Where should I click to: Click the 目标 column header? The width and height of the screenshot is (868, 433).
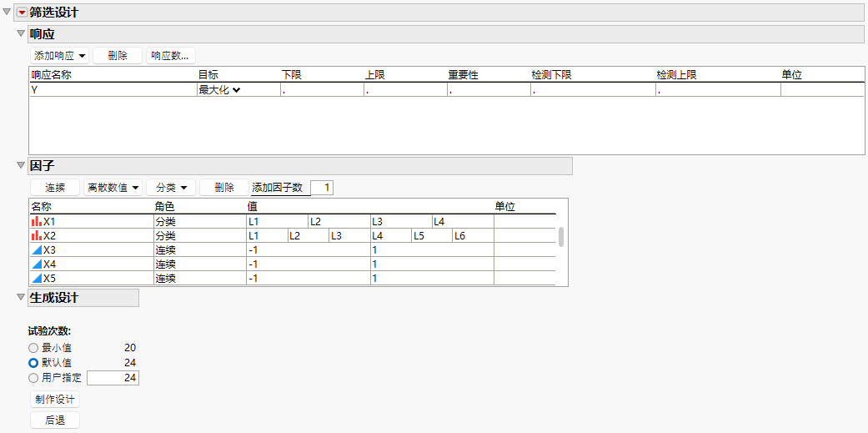[x=208, y=75]
